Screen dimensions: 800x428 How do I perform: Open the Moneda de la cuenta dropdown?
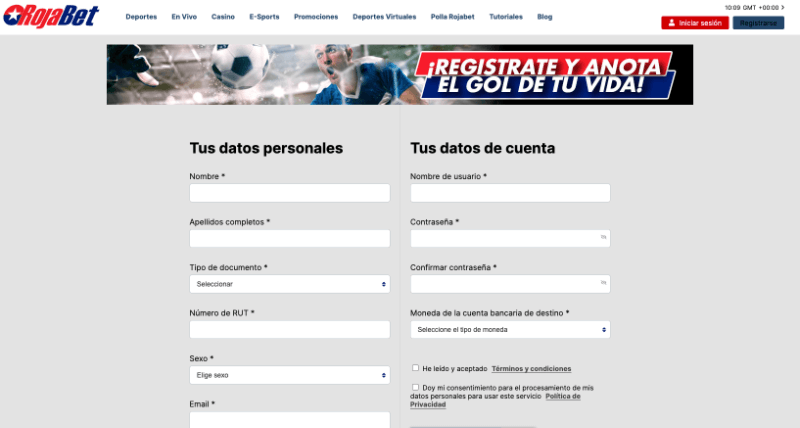click(510, 330)
